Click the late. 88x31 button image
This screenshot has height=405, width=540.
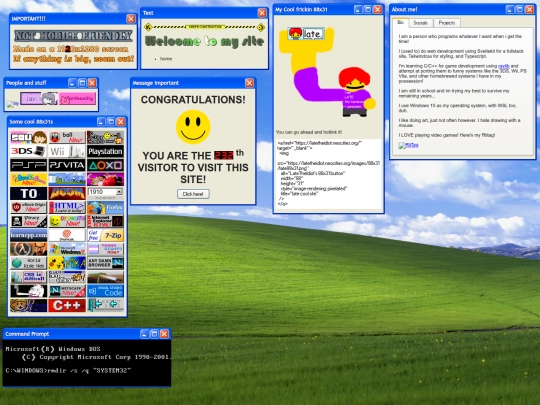click(x=306, y=33)
